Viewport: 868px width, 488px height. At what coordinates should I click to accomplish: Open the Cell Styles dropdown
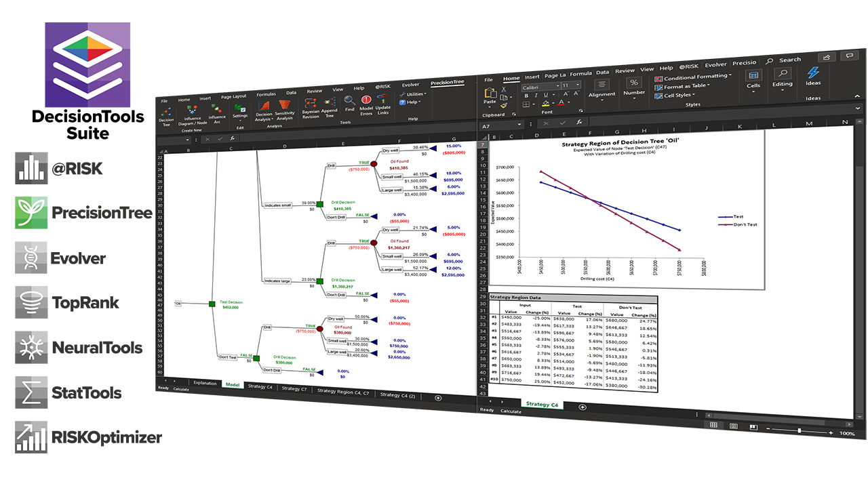click(x=674, y=95)
